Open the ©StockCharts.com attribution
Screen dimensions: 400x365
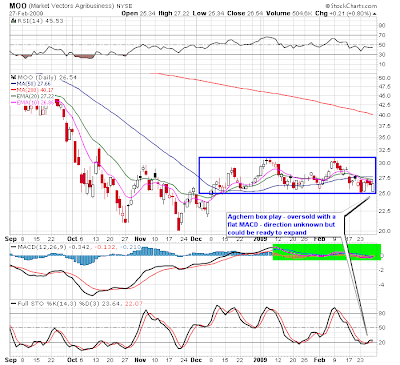pyautogui.click(x=351, y=6)
